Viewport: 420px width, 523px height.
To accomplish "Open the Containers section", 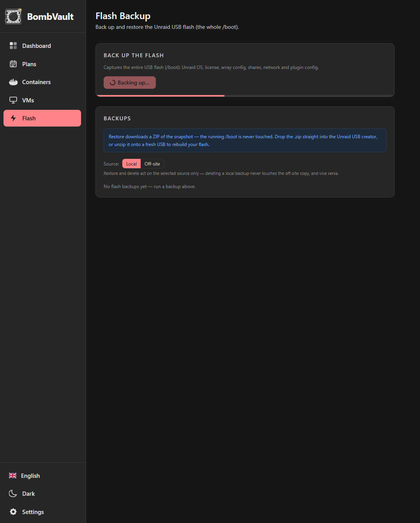I will [x=42, y=82].
